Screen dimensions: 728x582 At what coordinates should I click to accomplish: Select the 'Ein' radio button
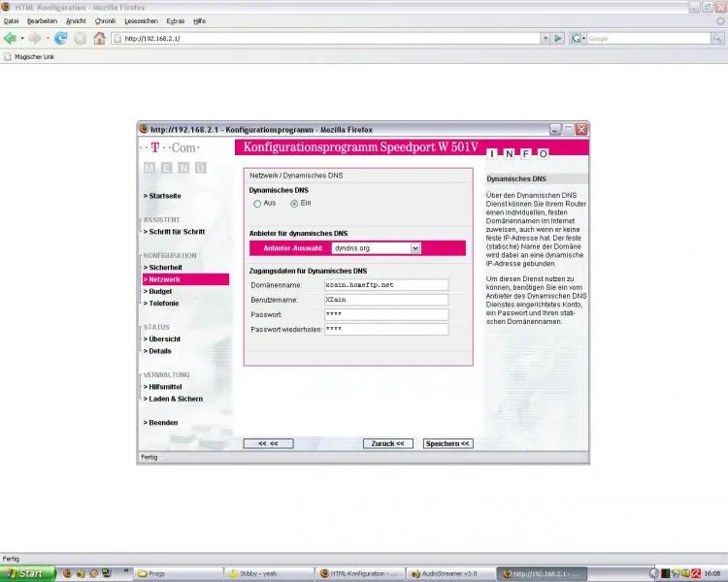(294, 204)
